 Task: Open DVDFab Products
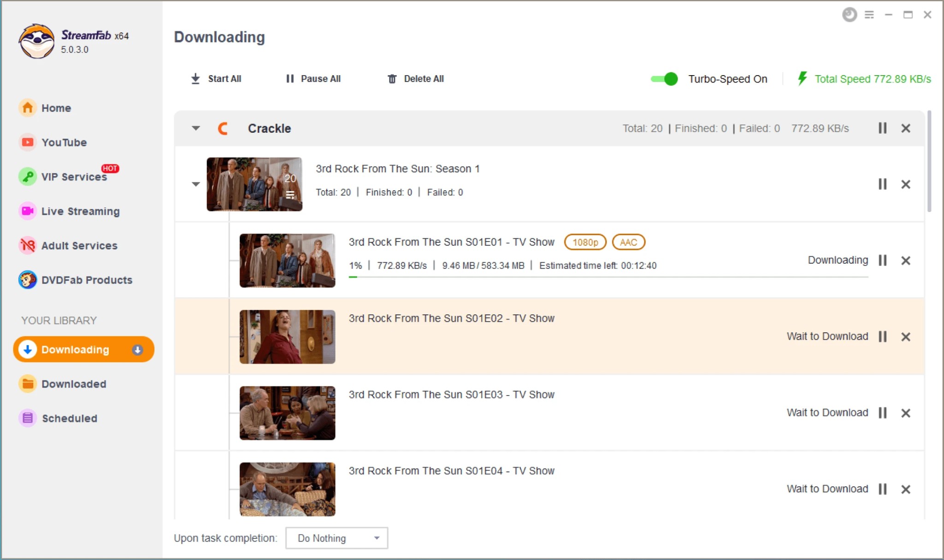coord(87,280)
